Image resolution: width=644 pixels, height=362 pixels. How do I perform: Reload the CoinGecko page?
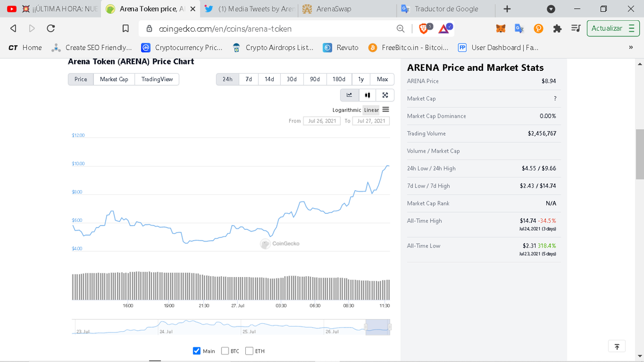(50, 28)
